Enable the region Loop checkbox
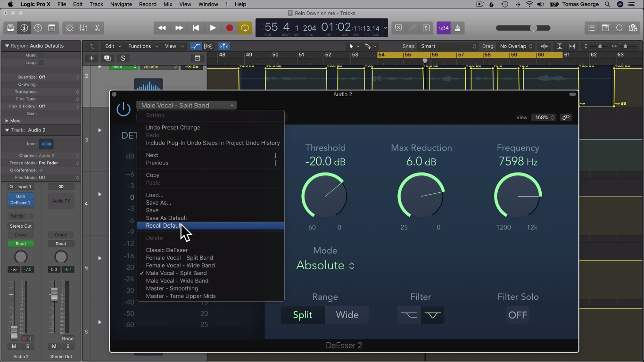 coord(41,63)
